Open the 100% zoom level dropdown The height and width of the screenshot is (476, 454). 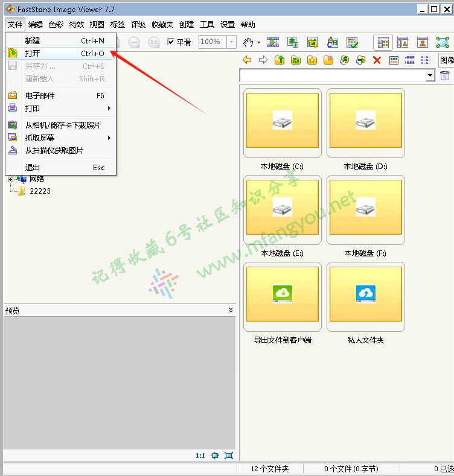(231, 42)
